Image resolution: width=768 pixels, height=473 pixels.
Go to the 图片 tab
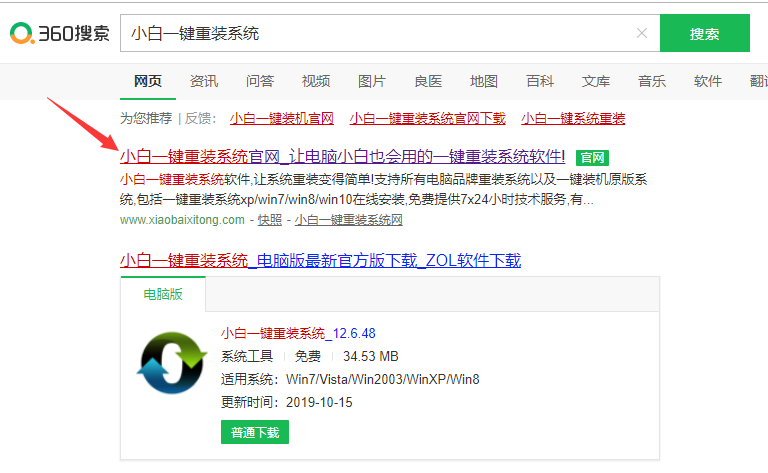pyautogui.click(x=372, y=81)
